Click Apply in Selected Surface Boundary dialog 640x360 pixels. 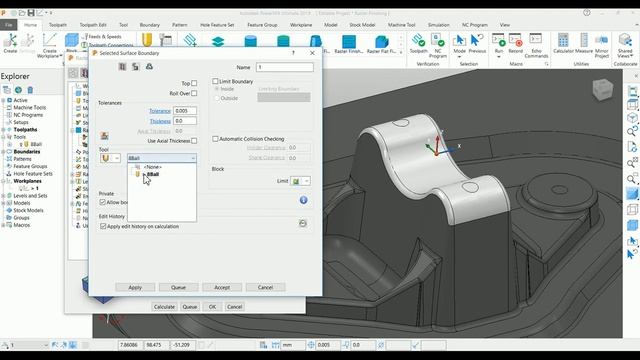coord(135,287)
